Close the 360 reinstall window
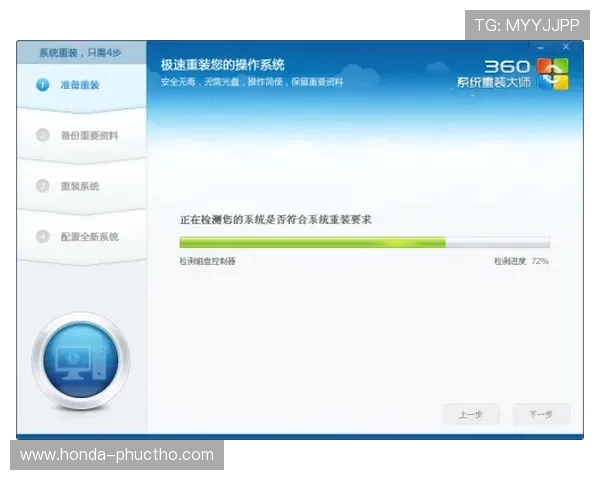Screen dimensions: 600x480 pyautogui.click(x=566, y=47)
